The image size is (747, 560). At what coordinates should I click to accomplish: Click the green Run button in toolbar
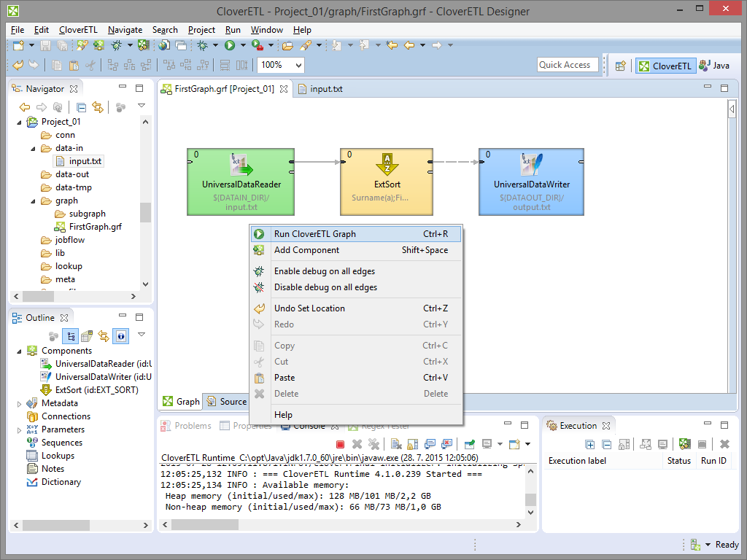coord(230,45)
